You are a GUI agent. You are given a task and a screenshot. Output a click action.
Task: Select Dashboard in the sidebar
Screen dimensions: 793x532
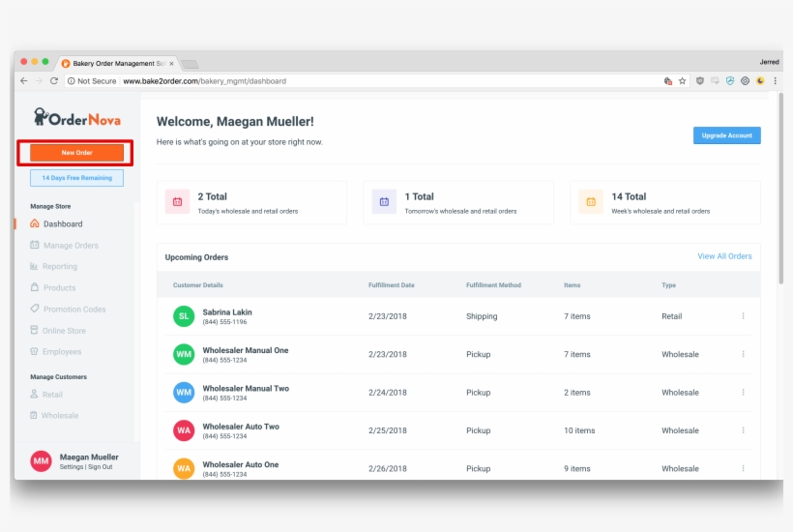tap(63, 224)
